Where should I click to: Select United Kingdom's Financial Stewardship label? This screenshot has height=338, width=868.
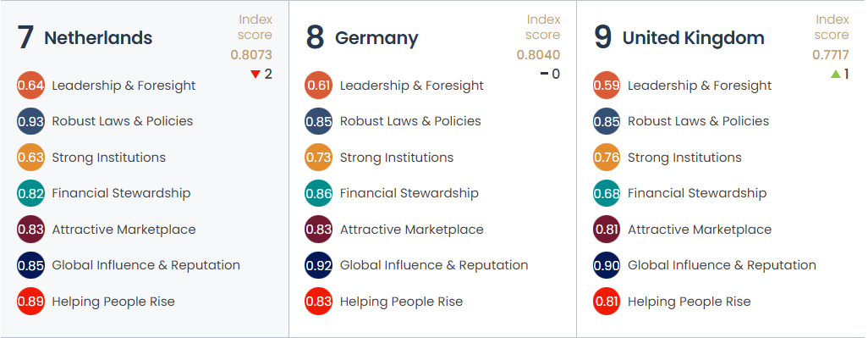click(x=697, y=193)
